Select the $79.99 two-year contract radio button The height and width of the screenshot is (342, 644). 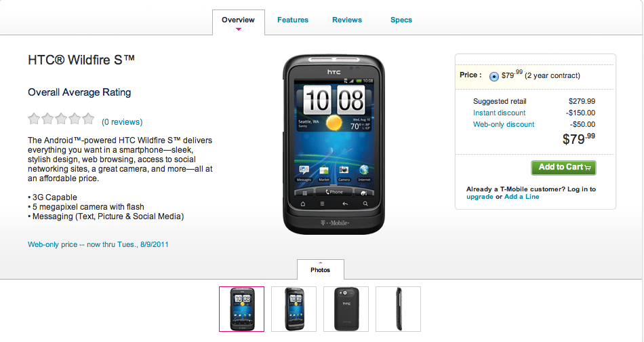[x=494, y=77]
